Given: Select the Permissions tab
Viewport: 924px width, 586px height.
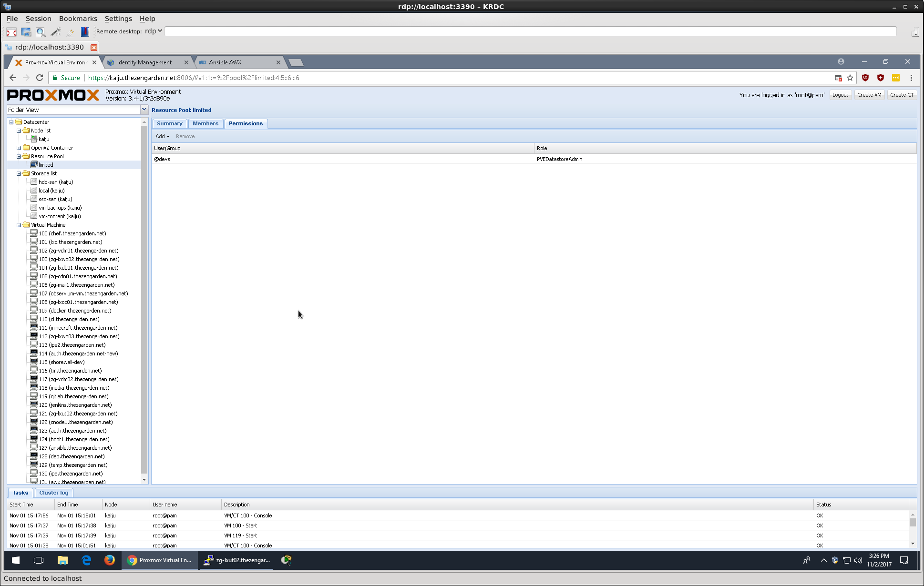Looking at the screenshot, I should tap(246, 123).
